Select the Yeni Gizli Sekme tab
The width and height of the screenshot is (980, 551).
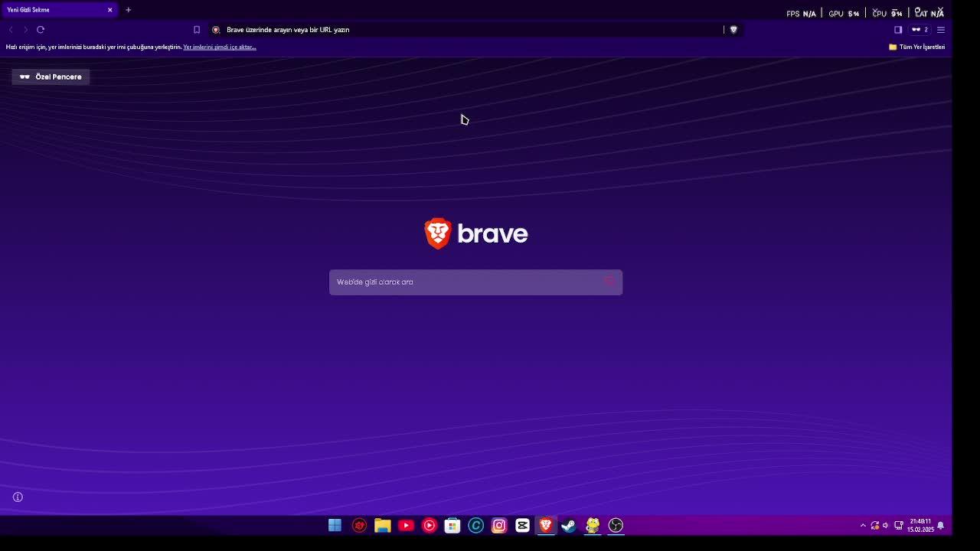click(x=54, y=10)
